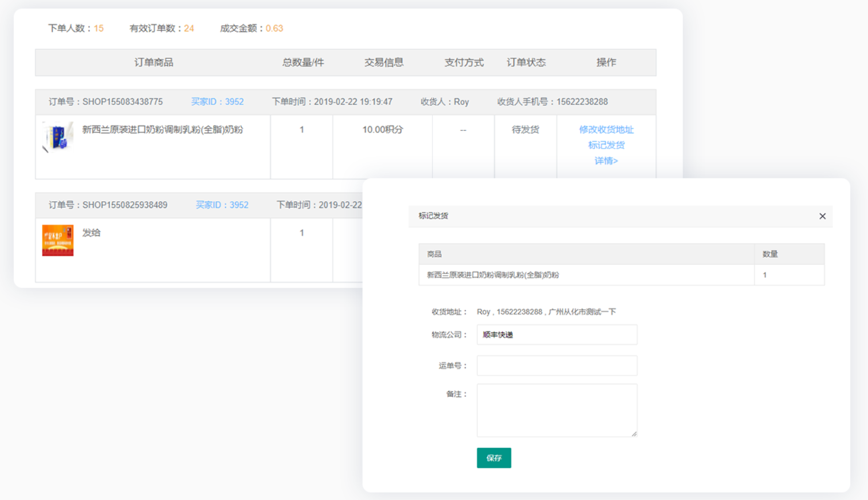The width and height of the screenshot is (868, 500).
Task: Open 买家ID 3952 for order SHOP155083438775
Action: 217,102
